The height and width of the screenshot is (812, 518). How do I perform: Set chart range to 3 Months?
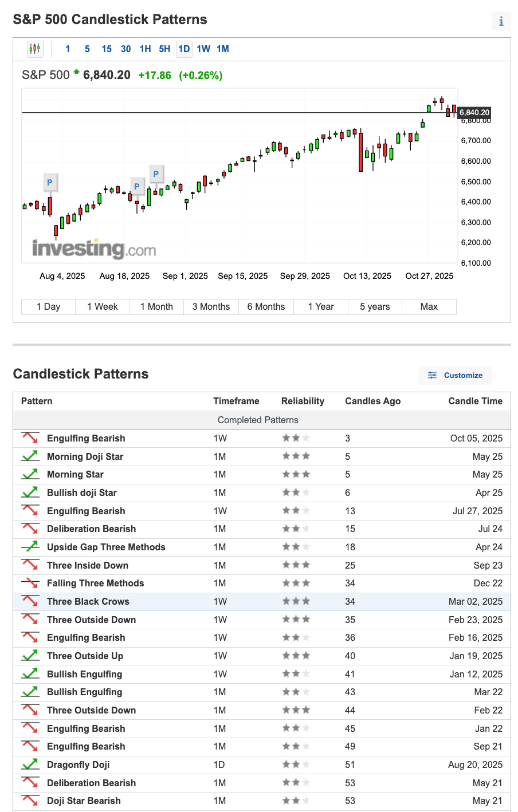(211, 306)
